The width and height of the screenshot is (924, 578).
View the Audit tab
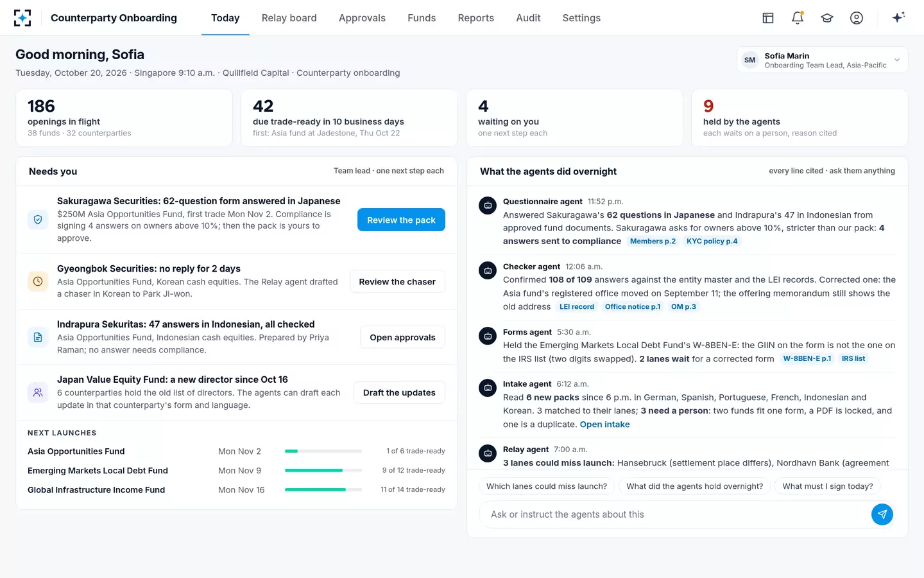pos(528,18)
